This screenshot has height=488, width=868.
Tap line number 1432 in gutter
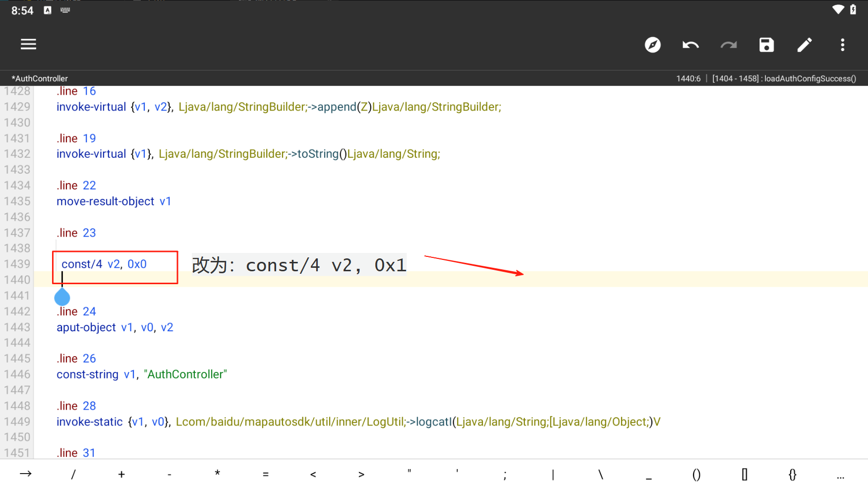pos(17,154)
